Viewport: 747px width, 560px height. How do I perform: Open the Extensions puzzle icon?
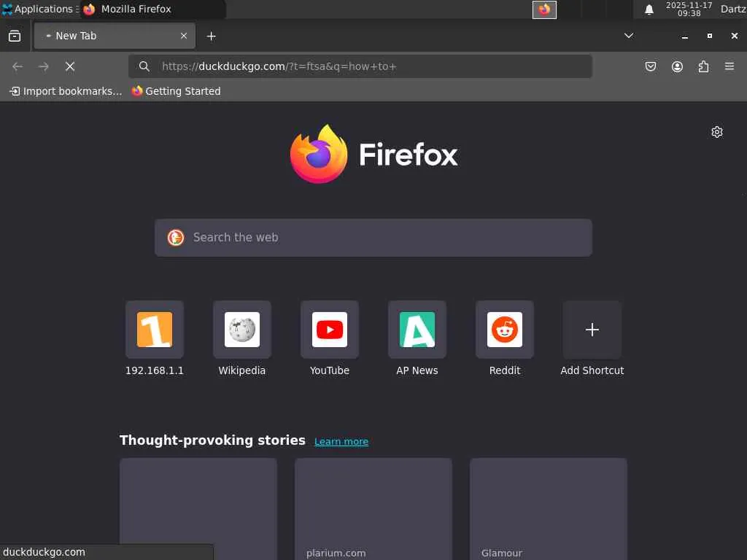(x=703, y=66)
